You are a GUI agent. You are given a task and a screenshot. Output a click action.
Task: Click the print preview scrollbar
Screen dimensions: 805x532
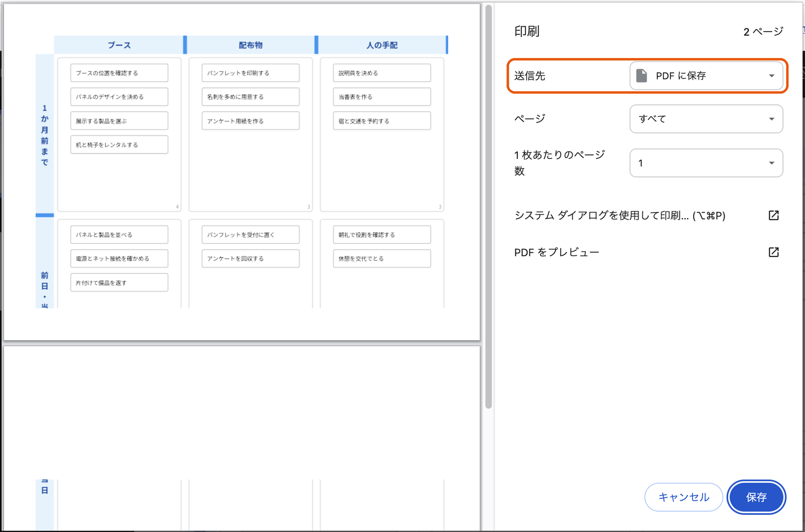[x=488, y=207]
